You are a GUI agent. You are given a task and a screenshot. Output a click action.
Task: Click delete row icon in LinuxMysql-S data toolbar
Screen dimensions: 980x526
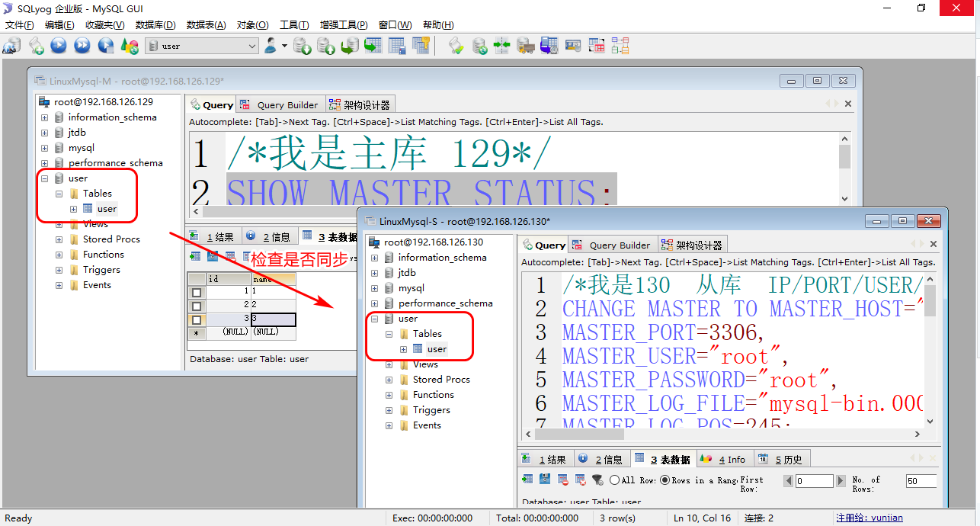[563, 479]
